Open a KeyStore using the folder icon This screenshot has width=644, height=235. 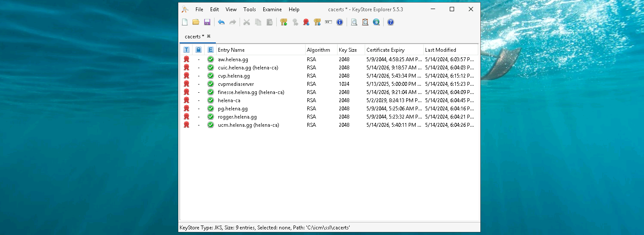click(x=196, y=22)
